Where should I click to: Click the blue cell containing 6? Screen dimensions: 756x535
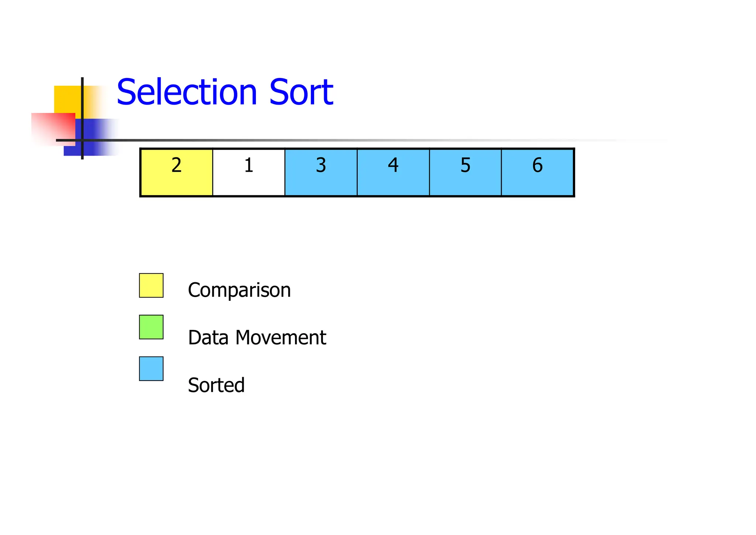[x=537, y=172]
